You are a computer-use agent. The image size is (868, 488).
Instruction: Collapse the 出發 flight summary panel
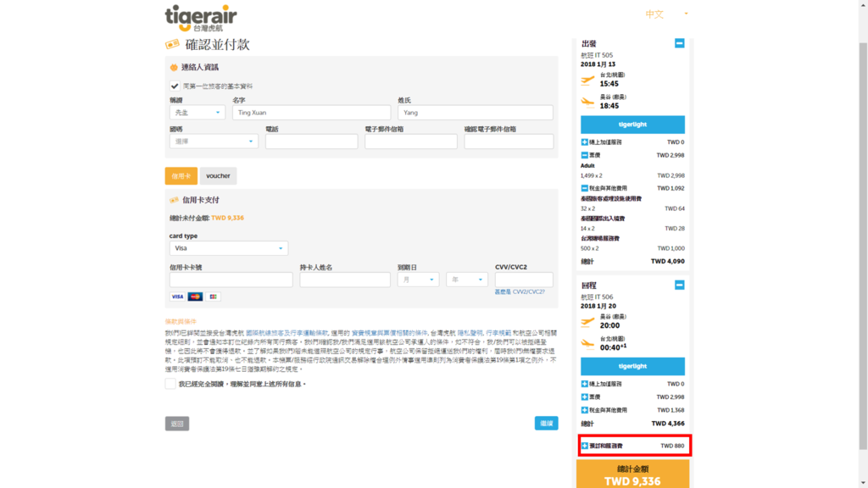[679, 43]
